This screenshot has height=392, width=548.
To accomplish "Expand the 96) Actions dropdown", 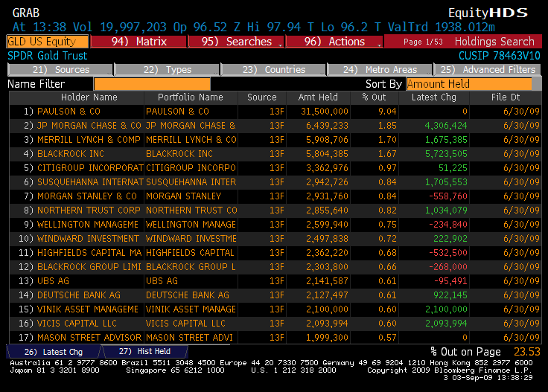I will click(334, 42).
